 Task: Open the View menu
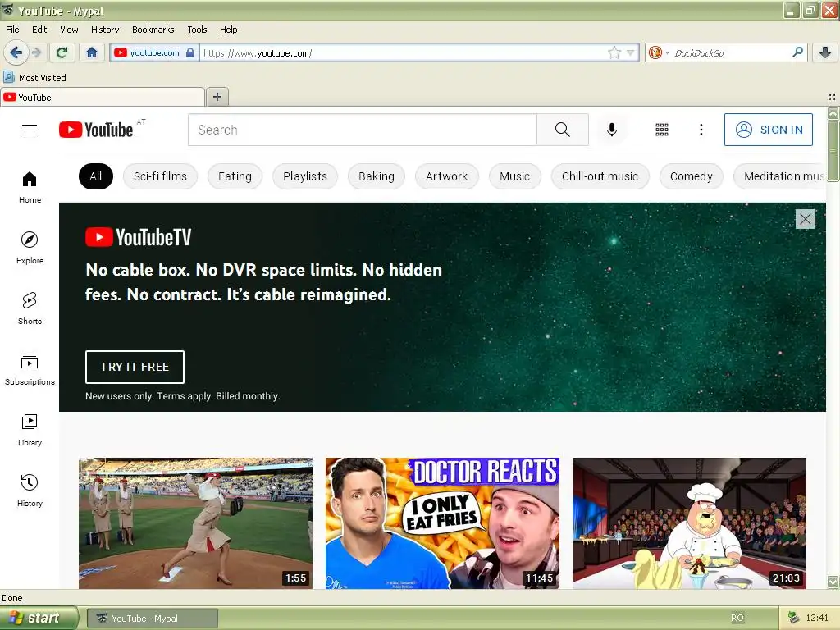click(x=69, y=30)
